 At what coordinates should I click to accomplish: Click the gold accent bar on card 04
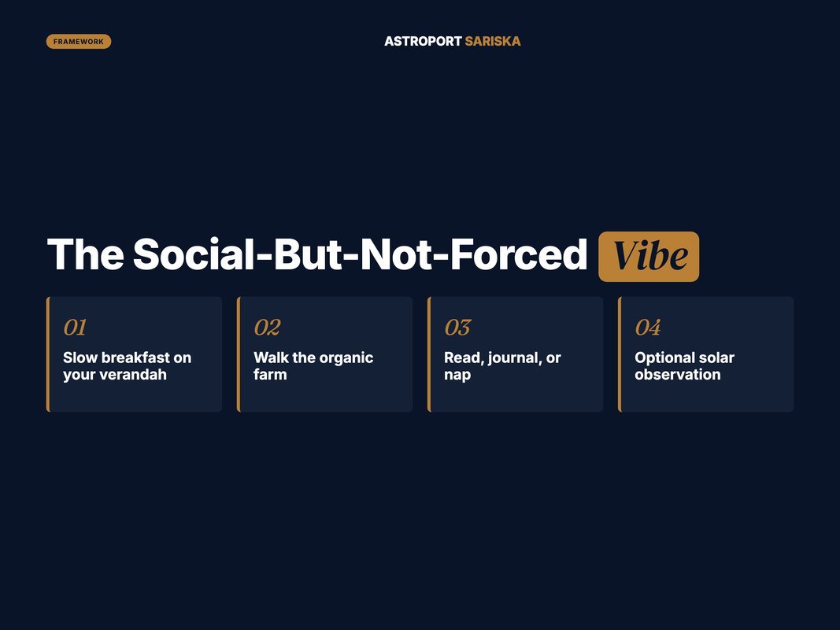(620, 354)
